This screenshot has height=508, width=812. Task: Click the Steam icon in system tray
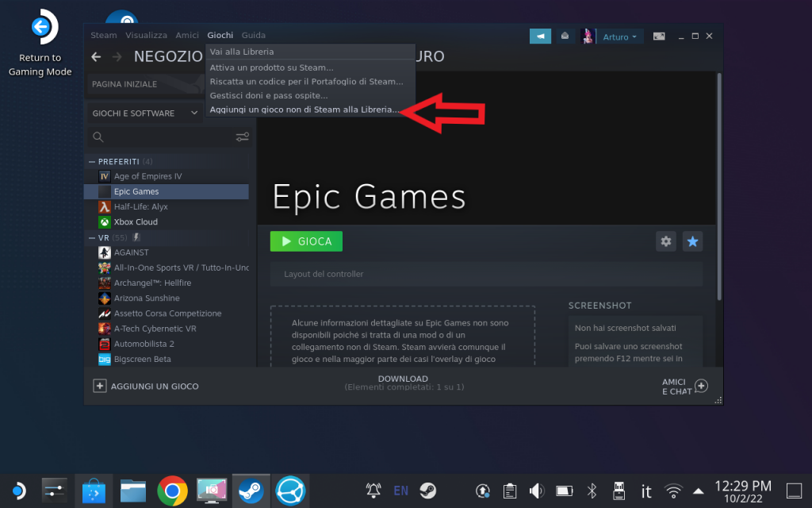click(x=427, y=491)
